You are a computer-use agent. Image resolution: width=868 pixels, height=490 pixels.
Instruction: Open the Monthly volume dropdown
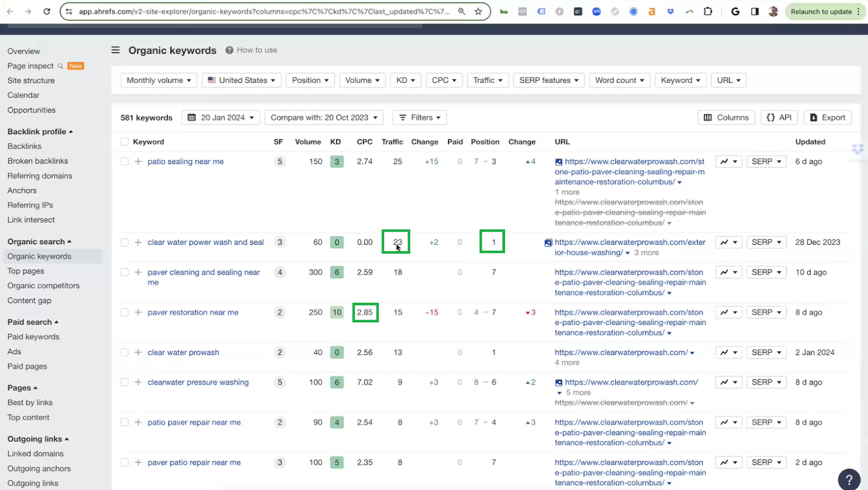point(158,80)
